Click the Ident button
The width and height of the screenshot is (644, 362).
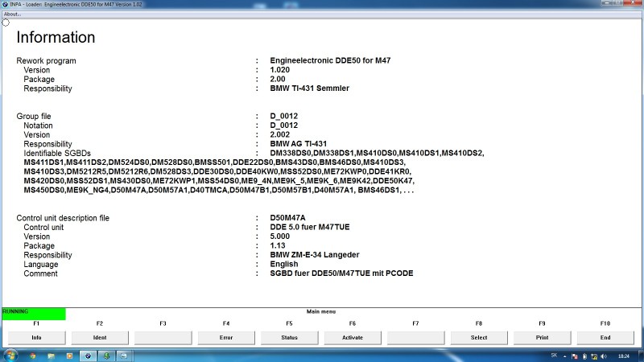pos(100,337)
